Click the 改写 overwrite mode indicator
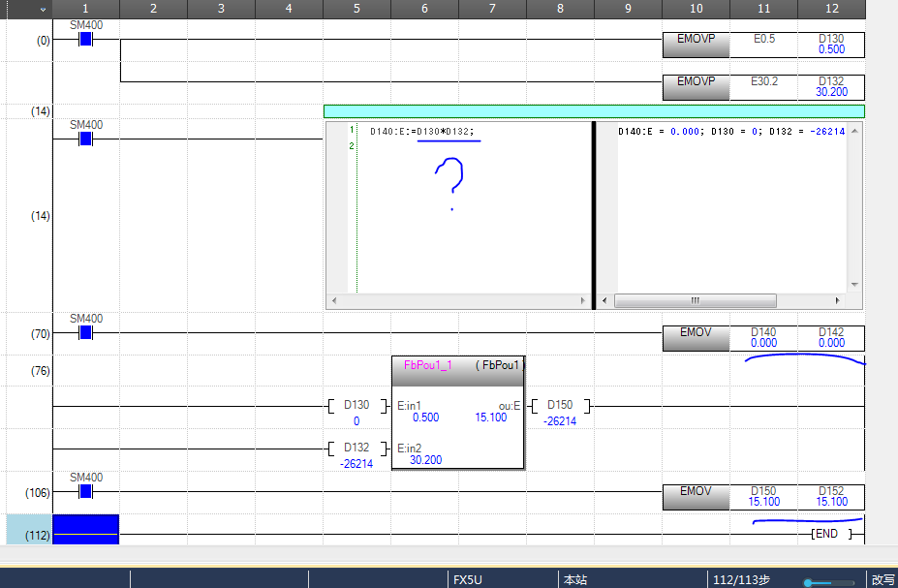 tap(883, 579)
